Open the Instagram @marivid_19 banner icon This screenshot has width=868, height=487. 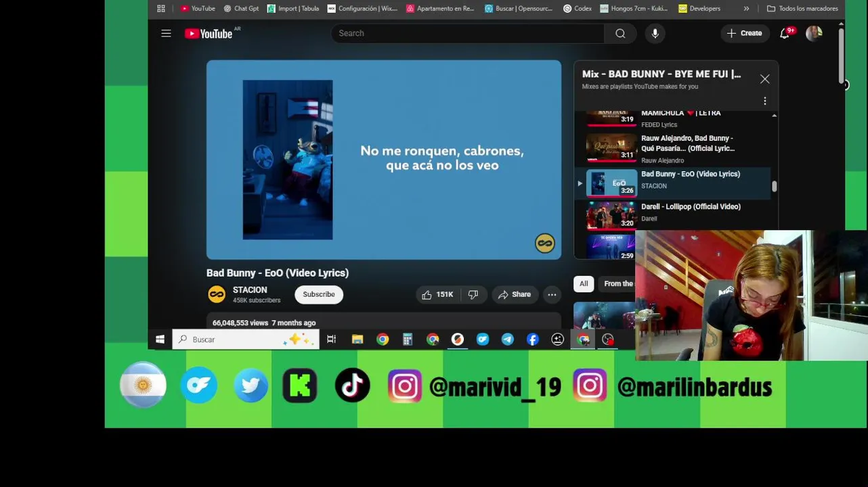(405, 386)
